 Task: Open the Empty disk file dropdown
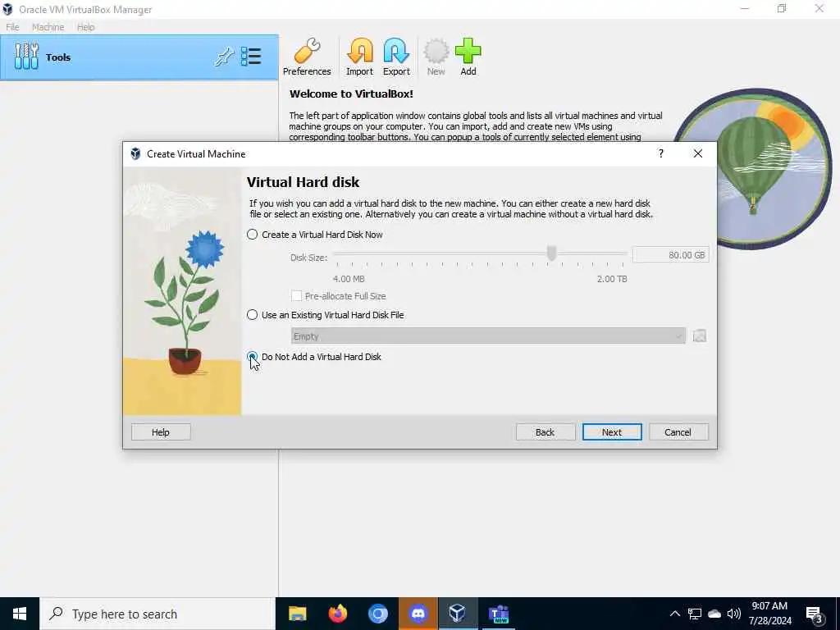488,336
